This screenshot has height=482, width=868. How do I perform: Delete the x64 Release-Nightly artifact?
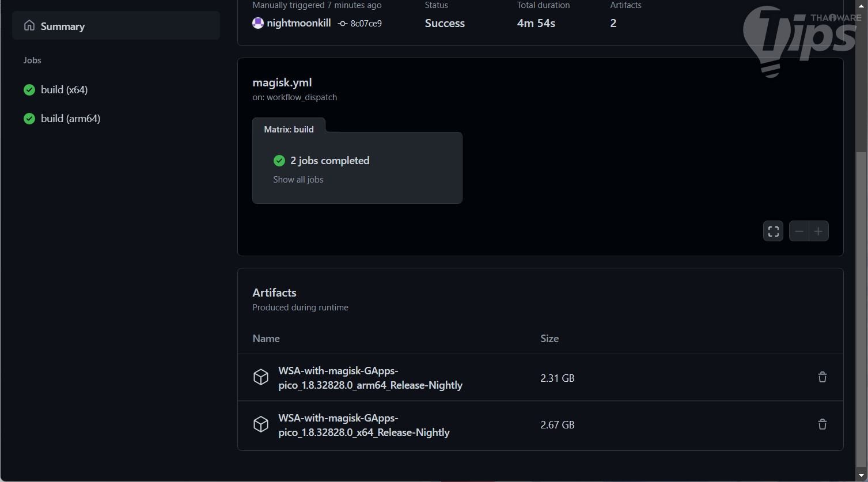point(822,424)
